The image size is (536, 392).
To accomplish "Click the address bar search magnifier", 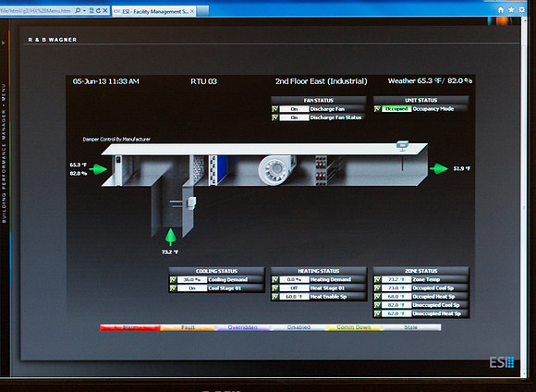I will [x=78, y=10].
